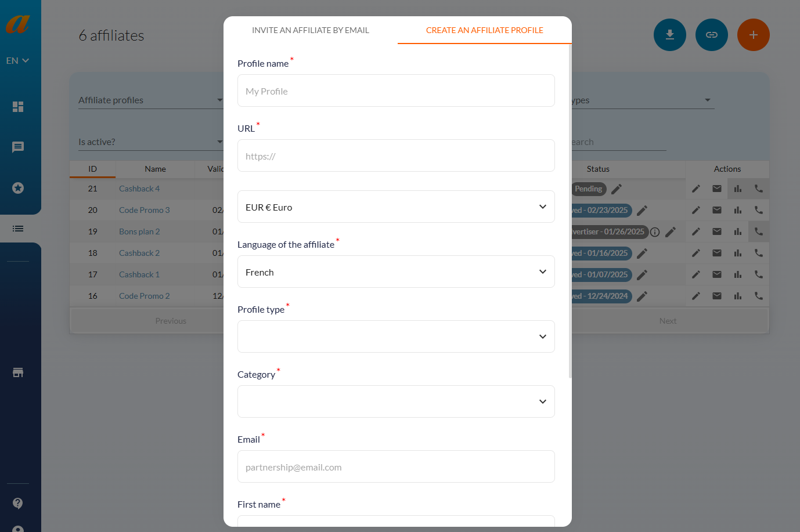Select the Create an Affiliate Profile tab
800x532 pixels.
pyautogui.click(x=485, y=30)
